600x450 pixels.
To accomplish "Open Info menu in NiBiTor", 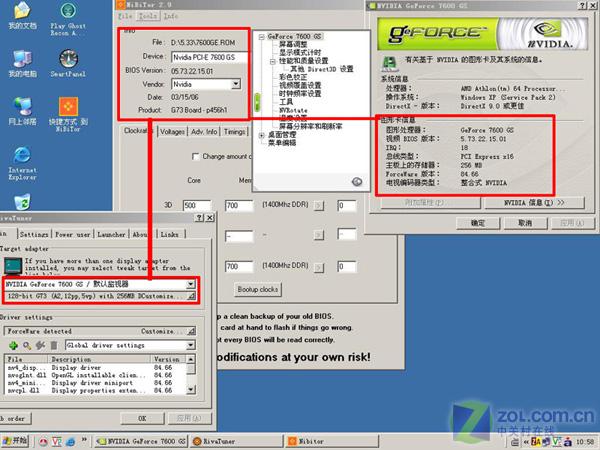I will (171, 16).
